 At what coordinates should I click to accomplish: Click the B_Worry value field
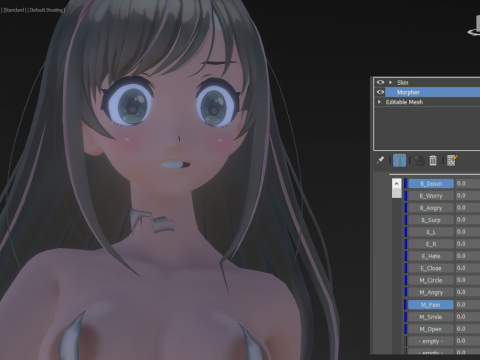(x=468, y=196)
